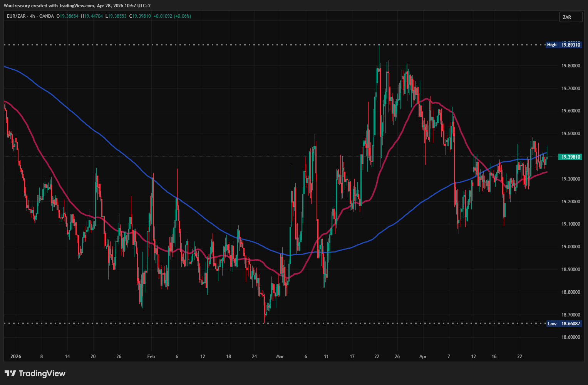Click the WauTreasury created with TradingView.com header
This screenshot has height=385, width=588.
pos(77,6)
